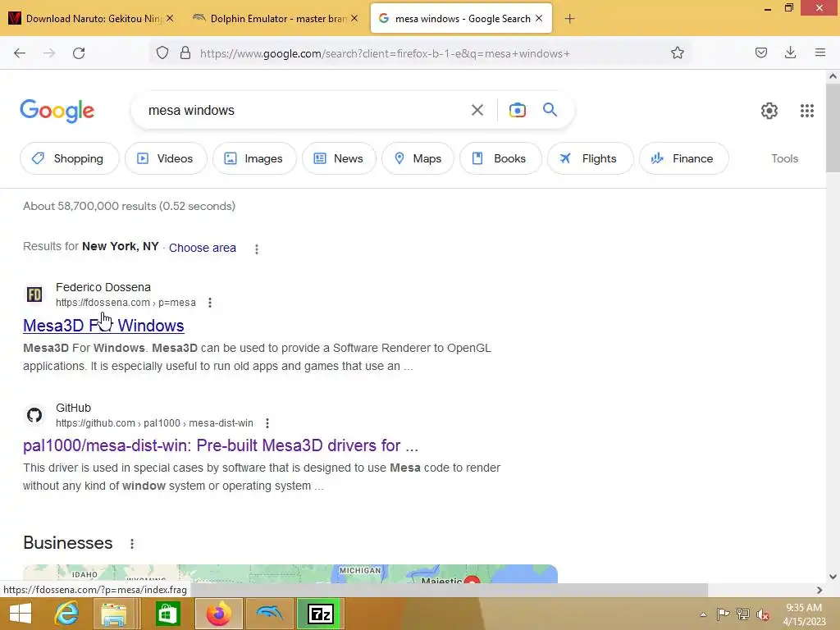
Task: Click the horizontal scrollbar right arrow
Action: (819, 590)
